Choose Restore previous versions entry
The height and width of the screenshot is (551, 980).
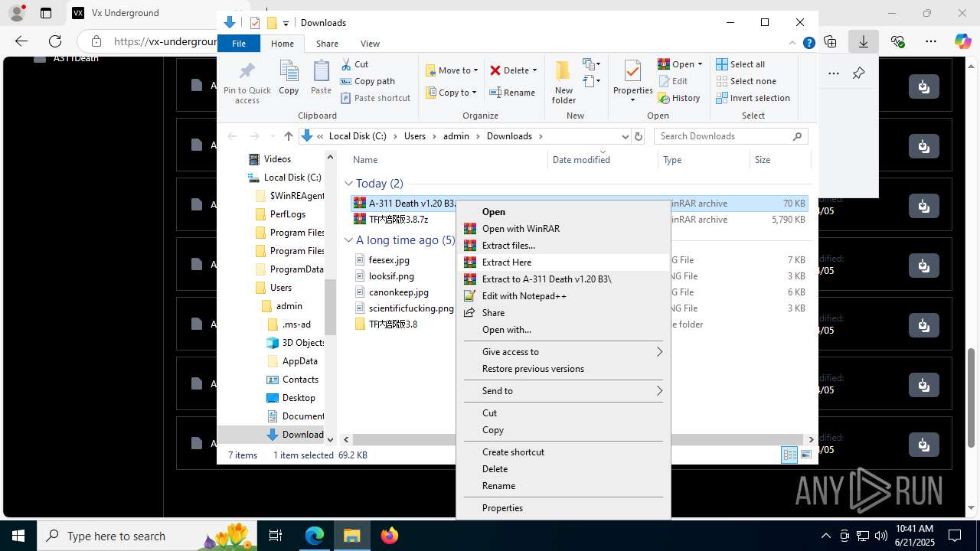tap(563, 369)
